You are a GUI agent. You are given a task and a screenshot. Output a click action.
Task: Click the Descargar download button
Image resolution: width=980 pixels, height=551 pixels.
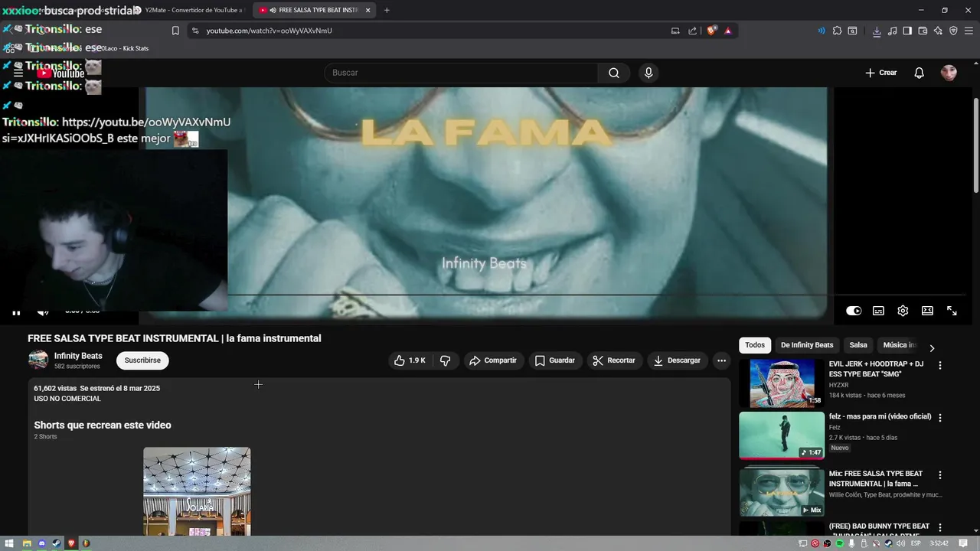click(x=678, y=360)
